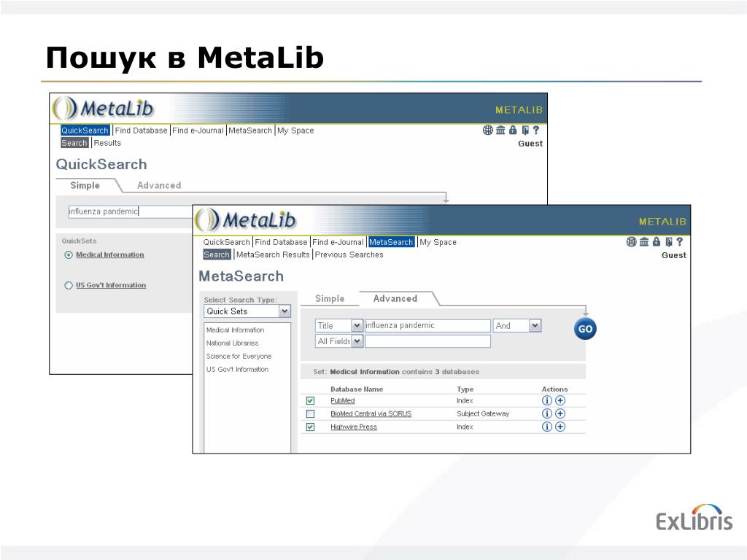Open Title field dropdown
This screenshot has width=747, height=560.
(x=357, y=326)
